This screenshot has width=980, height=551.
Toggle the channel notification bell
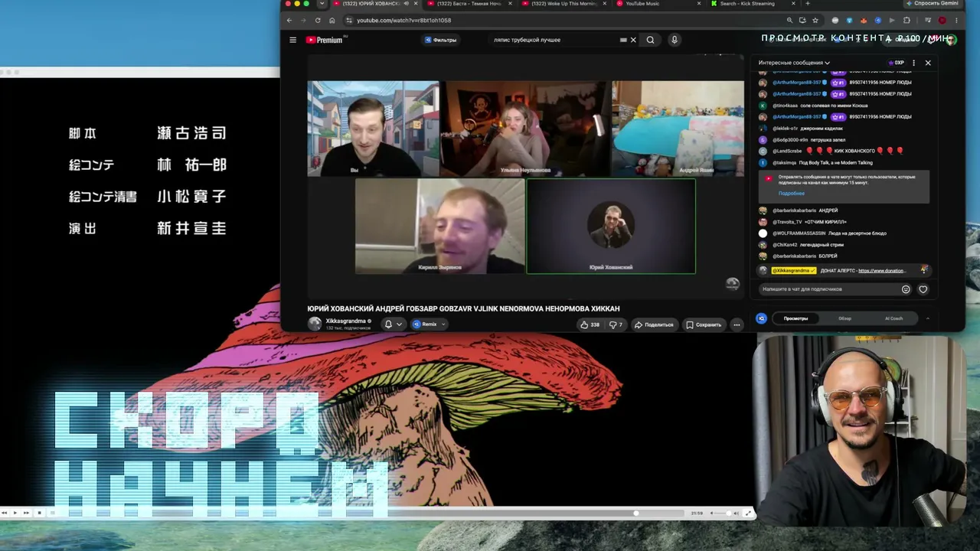pyautogui.click(x=393, y=324)
